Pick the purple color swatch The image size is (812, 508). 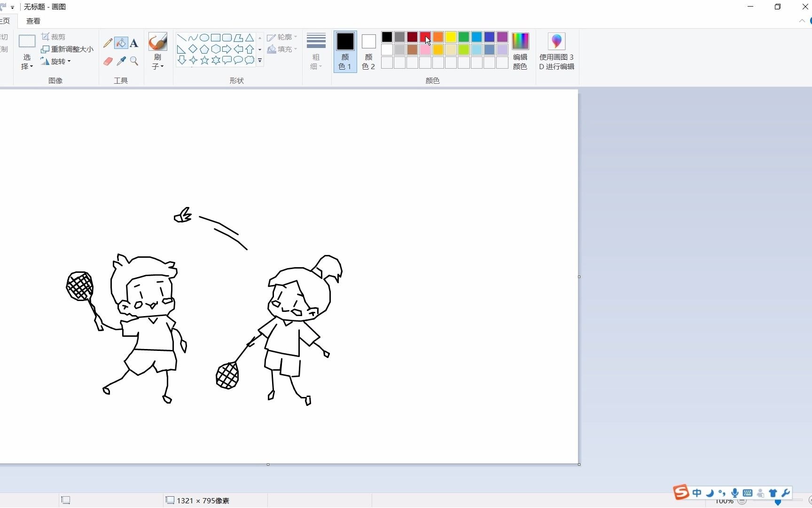502,37
